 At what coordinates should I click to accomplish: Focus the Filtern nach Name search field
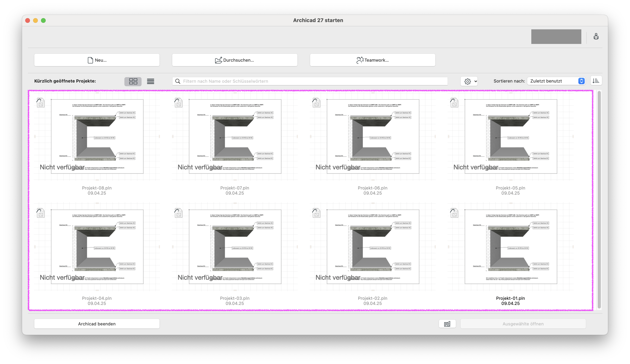tap(310, 81)
